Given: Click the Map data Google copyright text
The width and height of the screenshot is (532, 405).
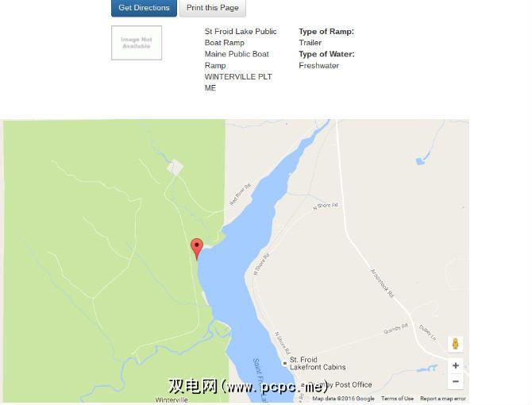Looking at the screenshot, I should coord(343,399).
